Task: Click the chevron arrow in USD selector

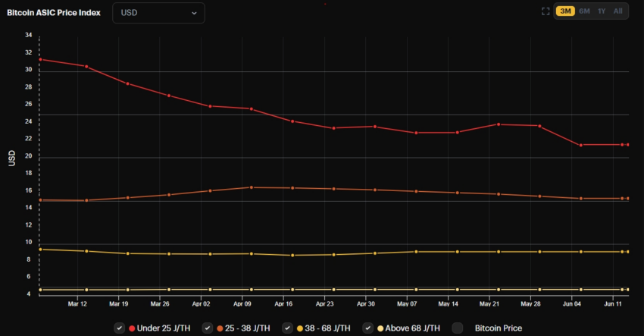Action: [194, 13]
